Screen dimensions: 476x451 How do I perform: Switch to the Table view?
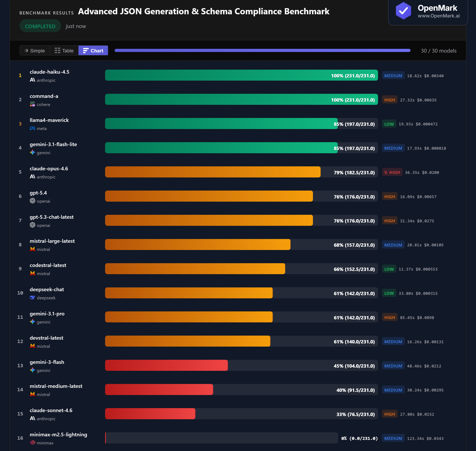[64, 50]
